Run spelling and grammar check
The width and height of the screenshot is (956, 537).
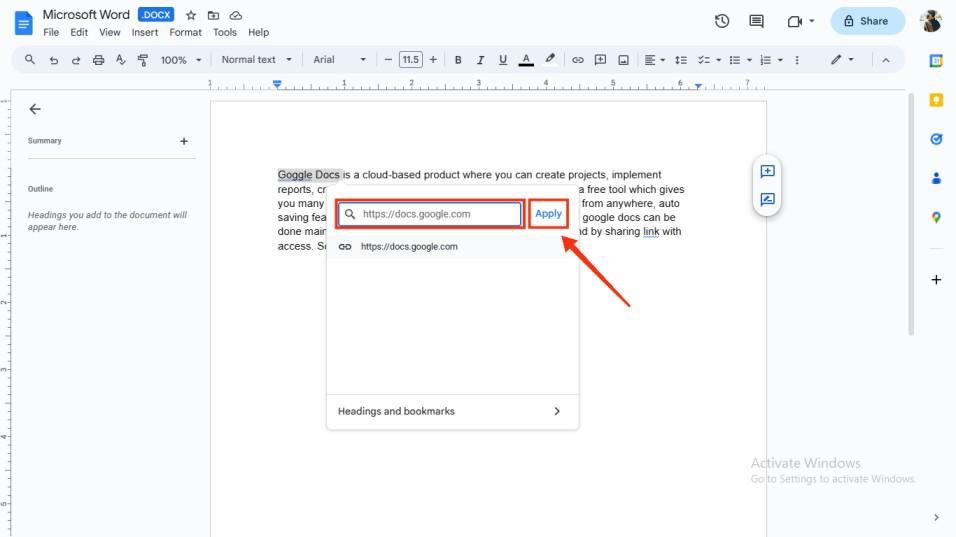[121, 60]
